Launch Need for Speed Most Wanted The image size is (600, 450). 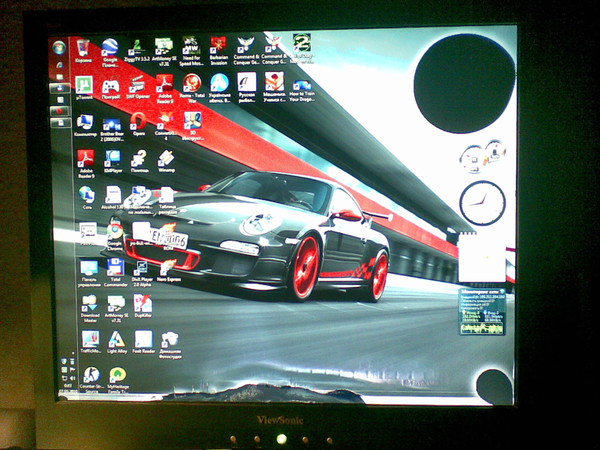[190, 46]
